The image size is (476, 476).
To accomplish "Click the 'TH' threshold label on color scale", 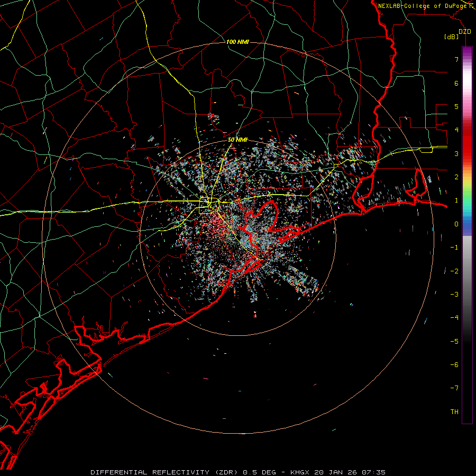I will point(454,411).
